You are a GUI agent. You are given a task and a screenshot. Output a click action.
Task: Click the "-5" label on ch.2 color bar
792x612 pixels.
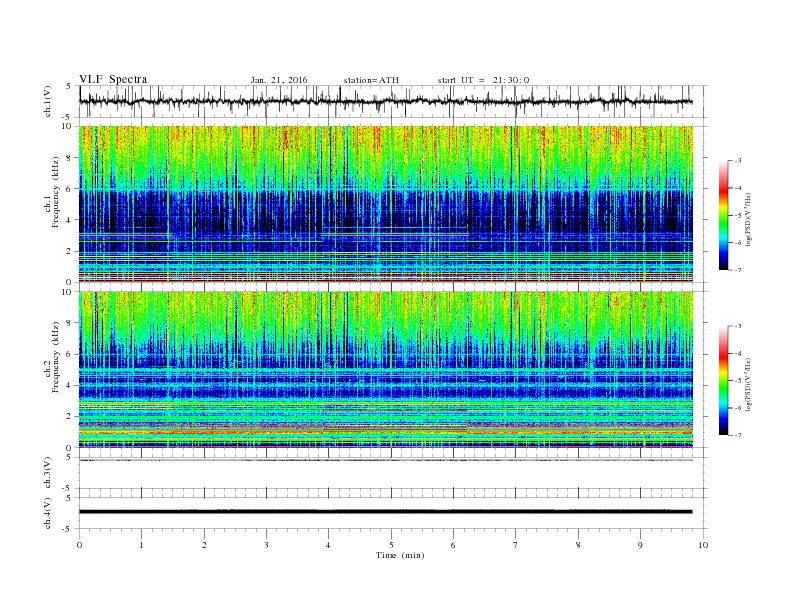738,381
